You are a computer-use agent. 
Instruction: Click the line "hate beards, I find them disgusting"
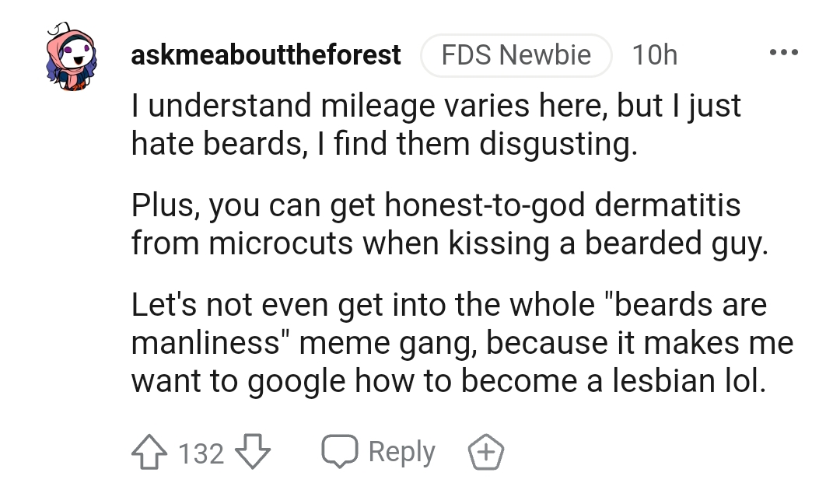tap(385, 144)
